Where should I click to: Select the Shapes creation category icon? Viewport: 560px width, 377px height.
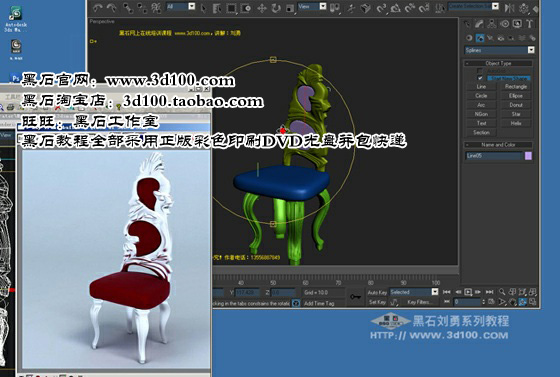click(480, 38)
